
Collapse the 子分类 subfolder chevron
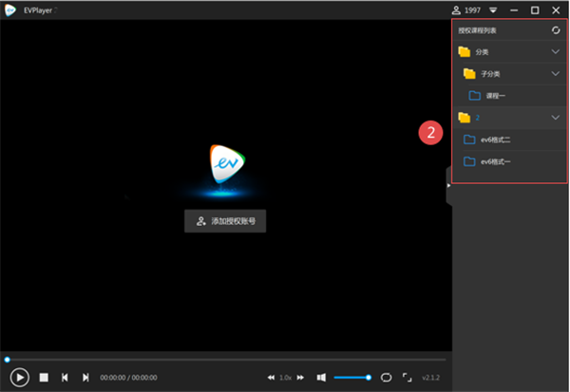pyautogui.click(x=556, y=74)
